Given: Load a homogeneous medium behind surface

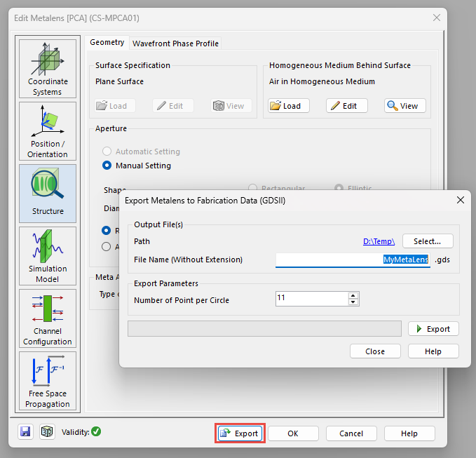Looking at the screenshot, I should [x=285, y=106].
